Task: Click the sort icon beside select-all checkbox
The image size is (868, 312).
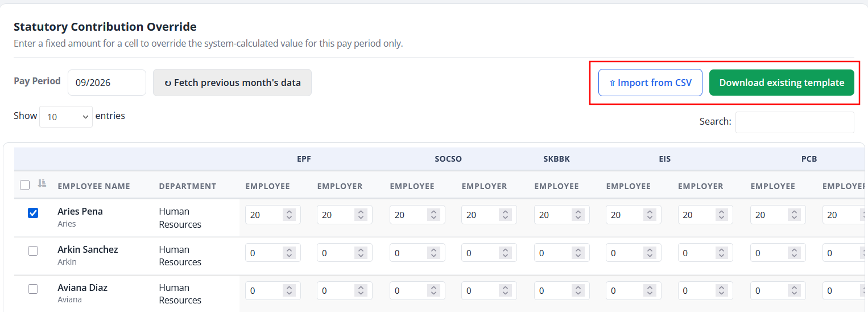Action: coord(42,183)
